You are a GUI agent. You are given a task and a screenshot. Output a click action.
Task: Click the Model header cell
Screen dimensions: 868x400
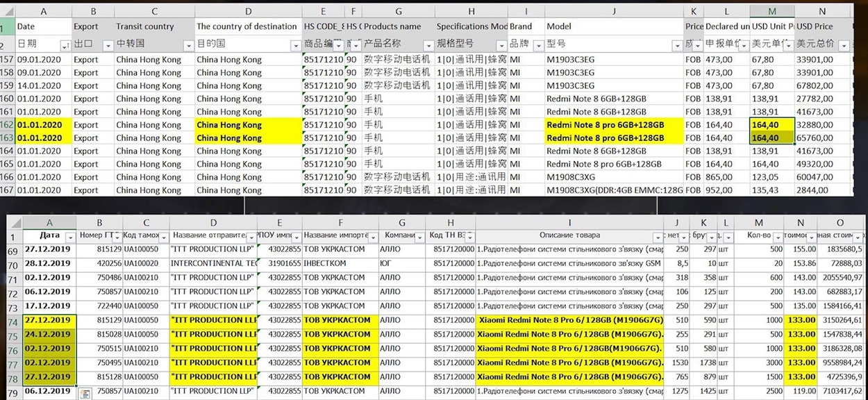(x=614, y=26)
